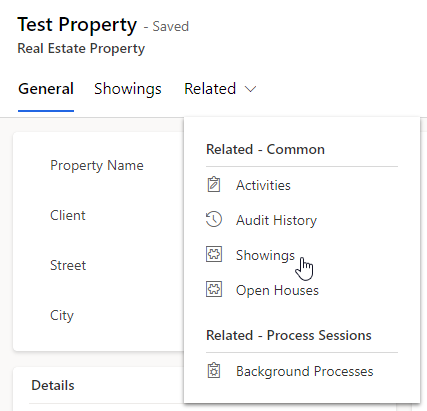Click the Details section header
Viewport: 427px width, 411px height.
point(53,385)
